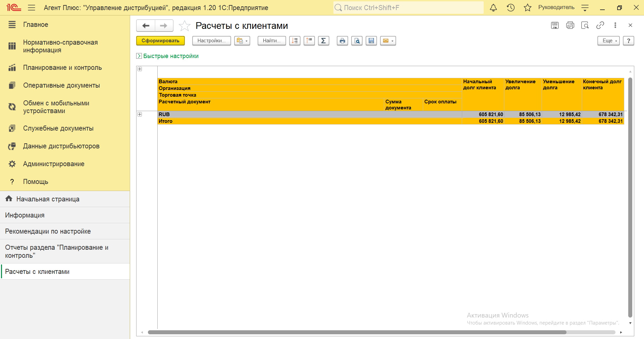Click the sum (Σ) icon
The image size is (644, 339).
[x=324, y=41]
